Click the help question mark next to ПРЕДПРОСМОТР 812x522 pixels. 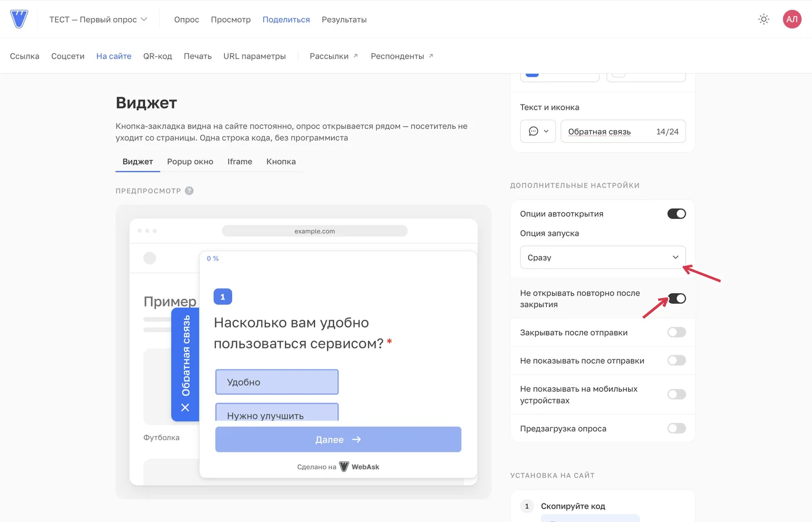(189, 190)
